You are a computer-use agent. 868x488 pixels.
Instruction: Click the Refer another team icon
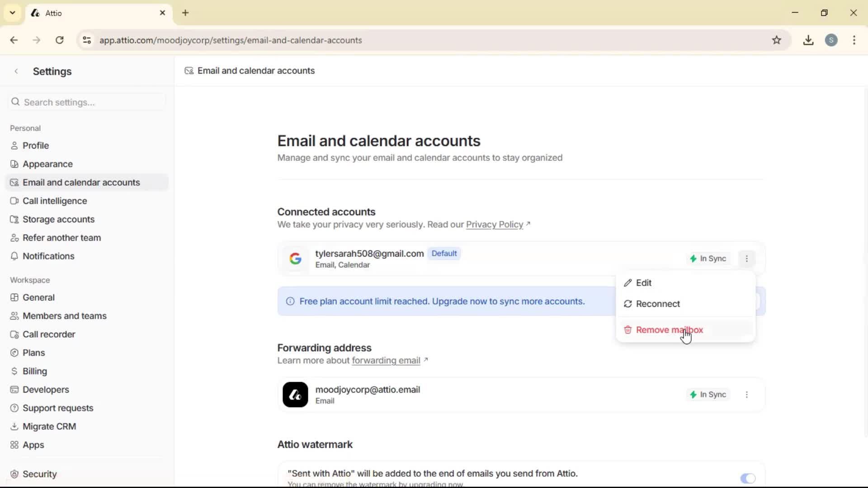pos(15,238)
